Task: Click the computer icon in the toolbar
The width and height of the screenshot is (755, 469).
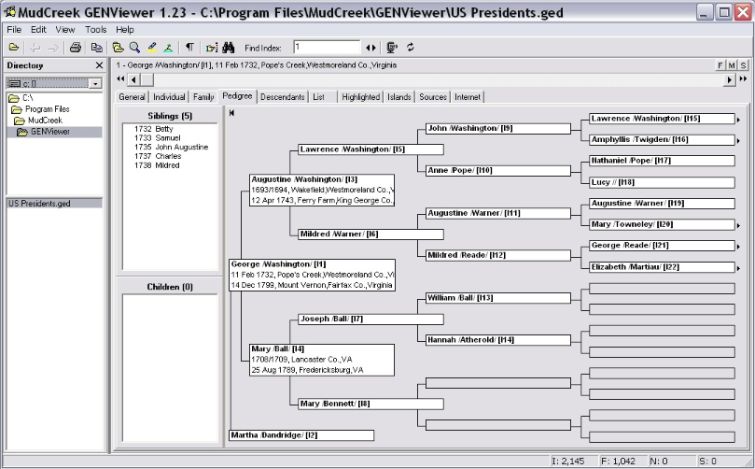Action: pyautogui.click(x=392, y=47)
